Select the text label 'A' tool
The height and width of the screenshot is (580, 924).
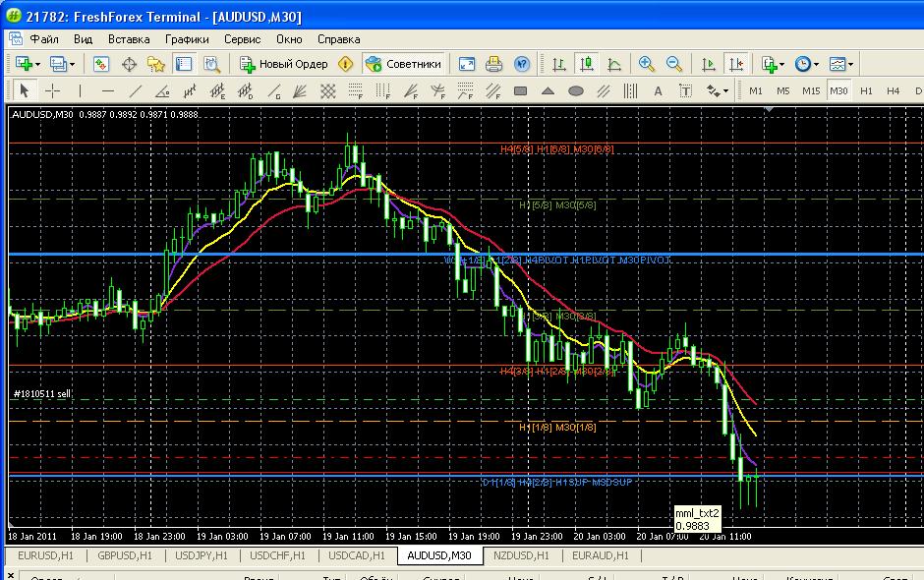(659, 91)
